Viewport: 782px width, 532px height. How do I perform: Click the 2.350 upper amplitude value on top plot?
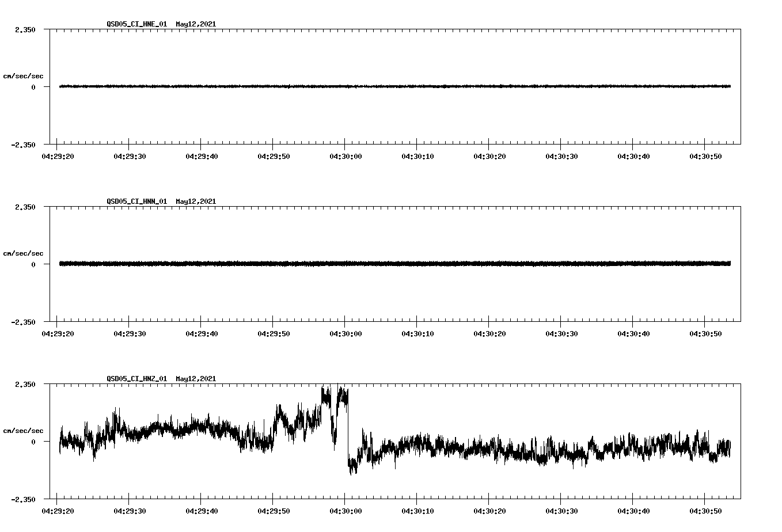click(x=25, y=29)
